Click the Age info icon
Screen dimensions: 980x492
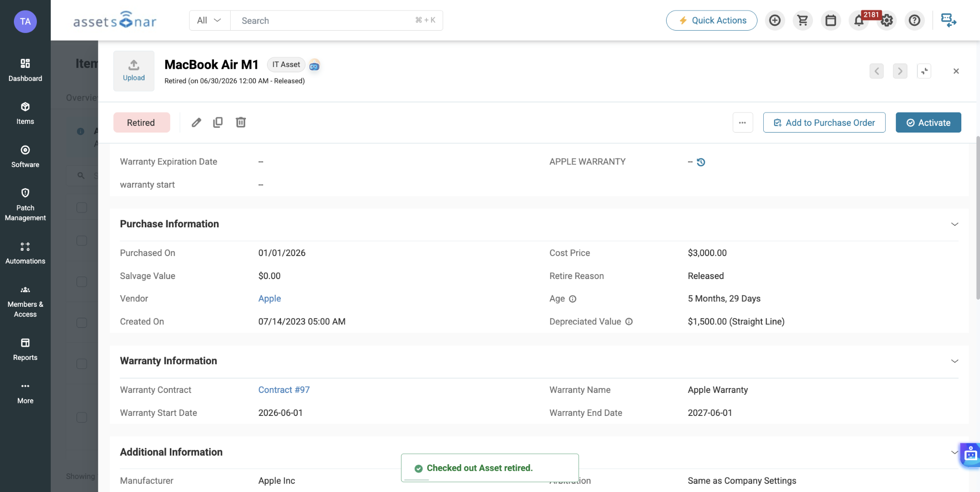(x=573, y=299)
